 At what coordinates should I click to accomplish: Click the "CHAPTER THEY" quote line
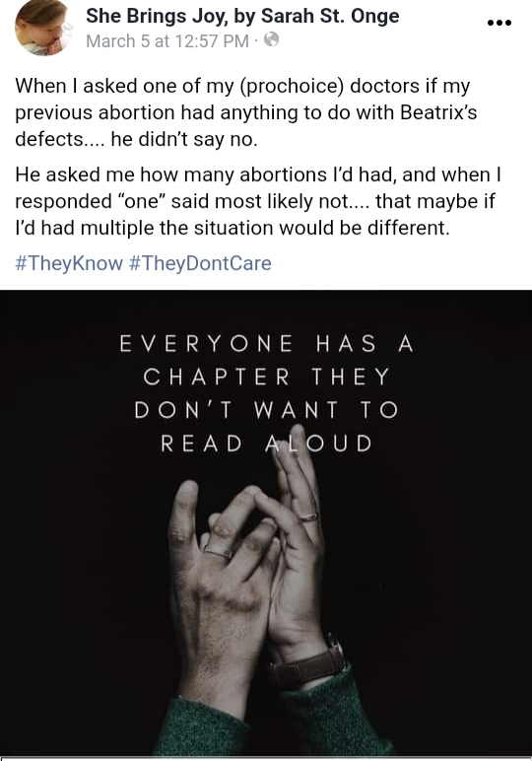(x=266, y=377)
